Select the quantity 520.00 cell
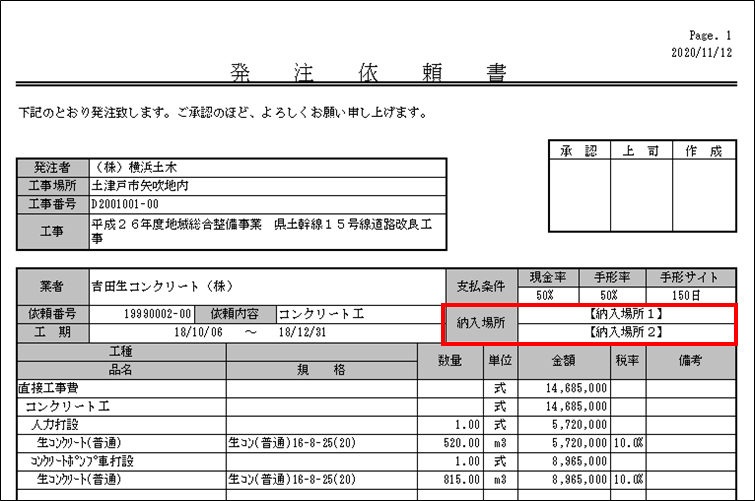This screenshot has width=755, height=501. coord(449,442)
